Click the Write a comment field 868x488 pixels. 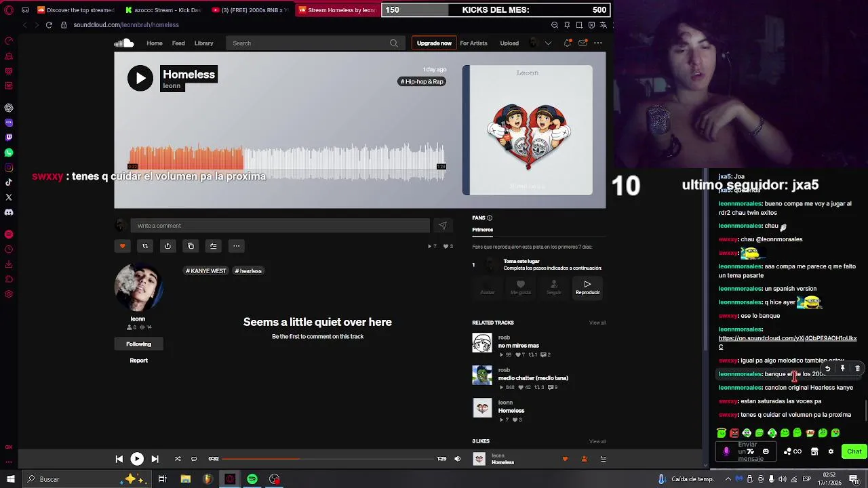tap(279, 226)
